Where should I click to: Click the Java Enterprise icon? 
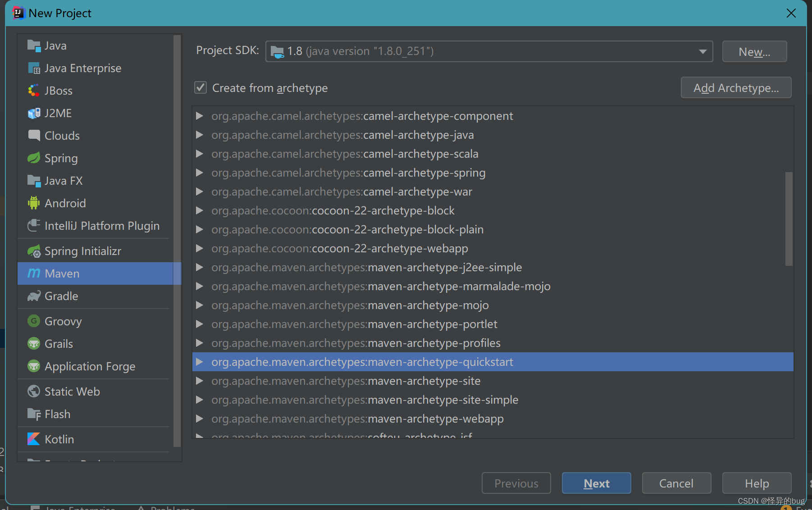click(34, 68)
